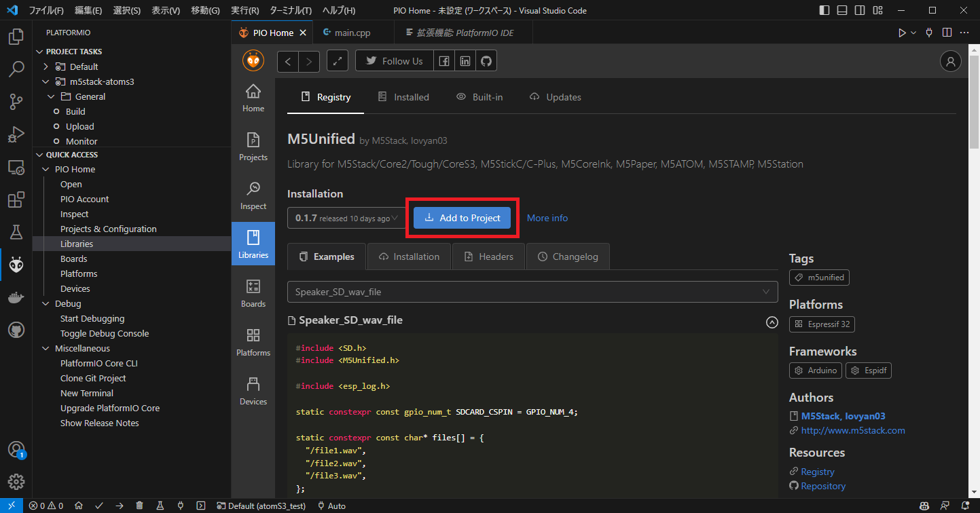Open Source Control view in activity bar

[16, 102]
